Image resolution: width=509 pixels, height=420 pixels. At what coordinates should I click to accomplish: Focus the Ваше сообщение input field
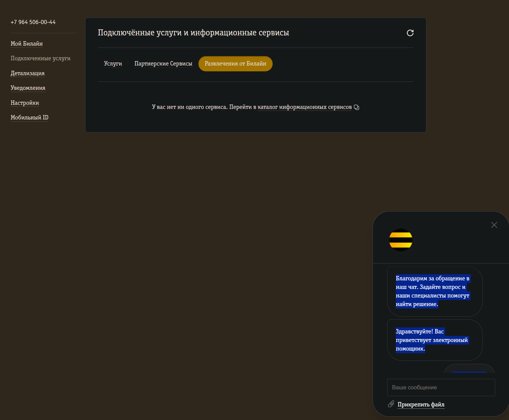click(441, 387)
